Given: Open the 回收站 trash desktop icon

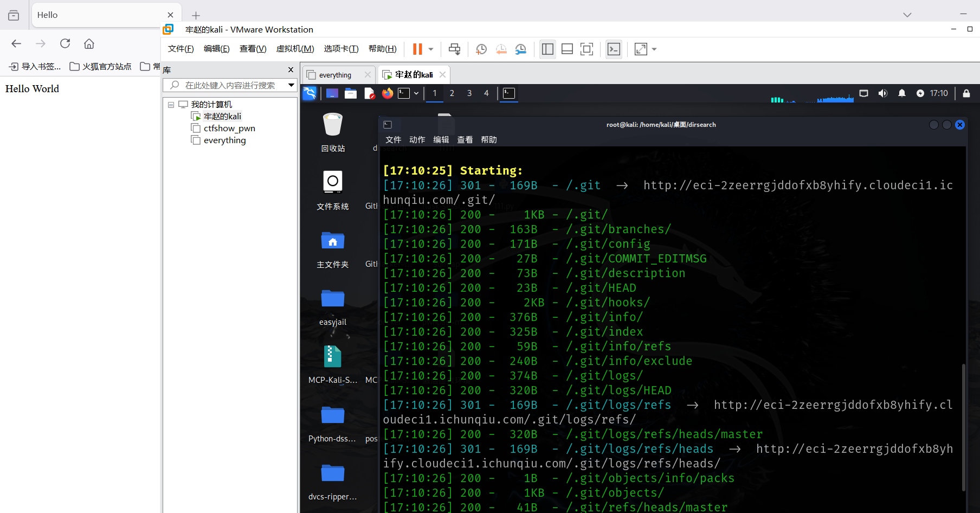Looking at the screenshot, I should click(333, 132).
